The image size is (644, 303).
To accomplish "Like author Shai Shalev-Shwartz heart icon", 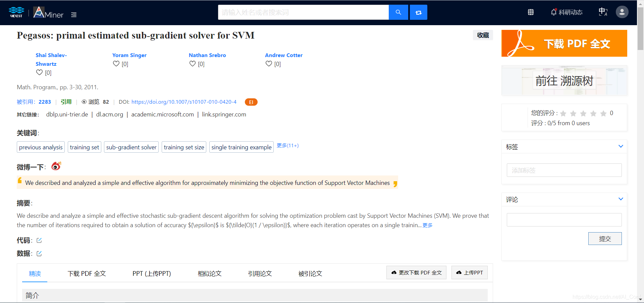I will 39,72.
